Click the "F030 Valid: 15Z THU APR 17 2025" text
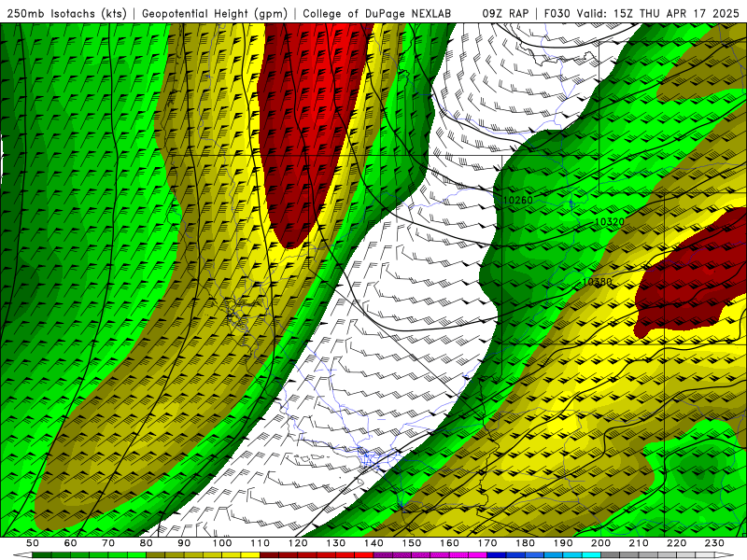The height and width of the screenshot is (560, 747). (x=641, y=14)
